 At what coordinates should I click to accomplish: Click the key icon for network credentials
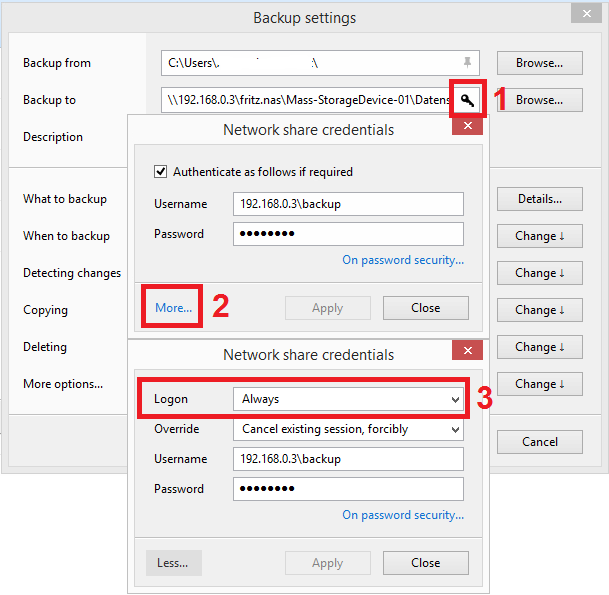point(467,100)
